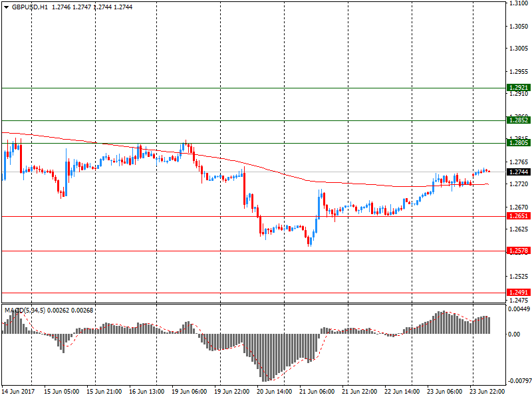
Task: Click the 21 Jun 06:00 time label
Action: pos(317,392)
